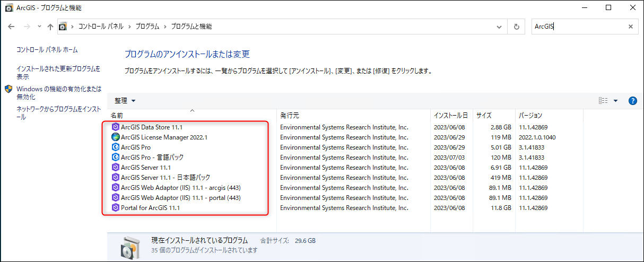Open help with the blue question mark icon
The width and height of the screenshot is (644, 262).
(x=632, y=101)
